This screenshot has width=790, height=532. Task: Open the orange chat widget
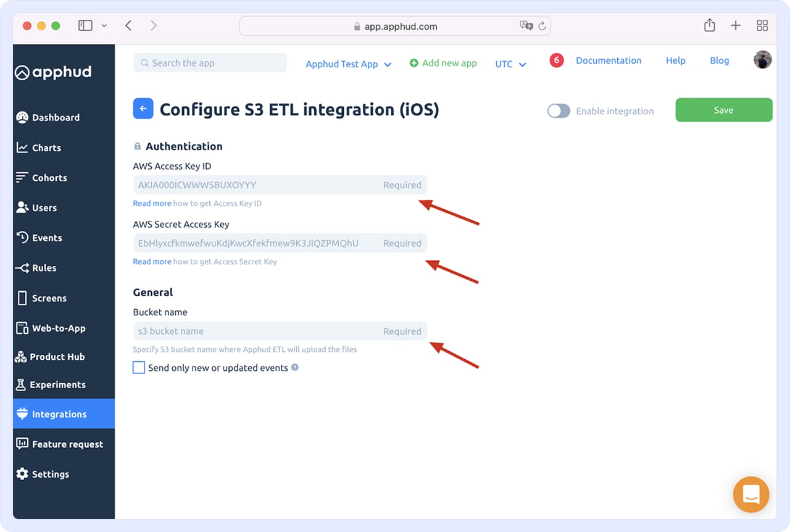[751, 495]
